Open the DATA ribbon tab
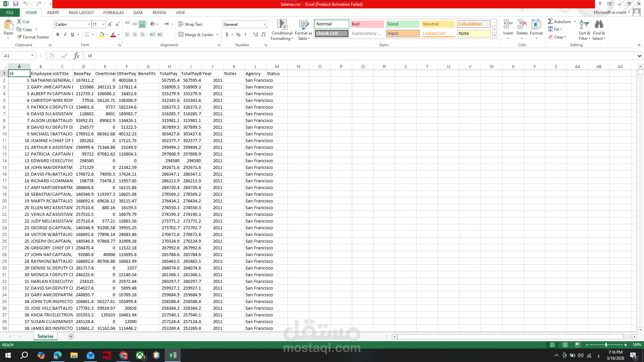 point(138,13)
